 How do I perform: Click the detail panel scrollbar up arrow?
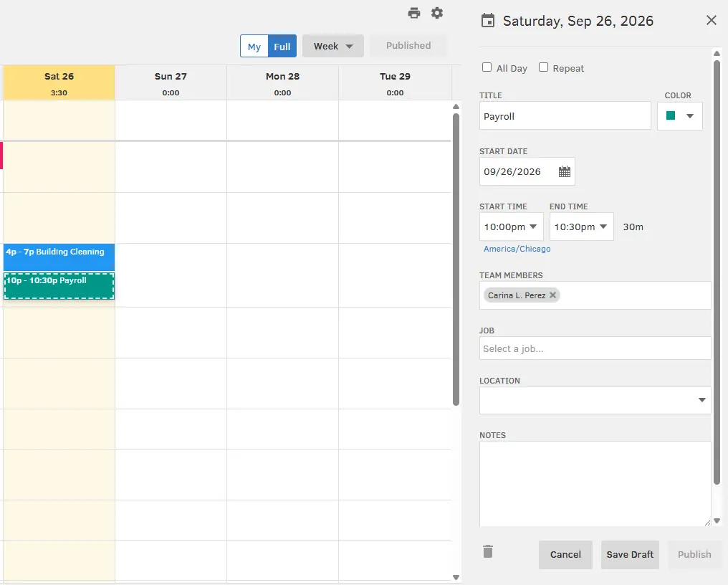click(717, 54)
